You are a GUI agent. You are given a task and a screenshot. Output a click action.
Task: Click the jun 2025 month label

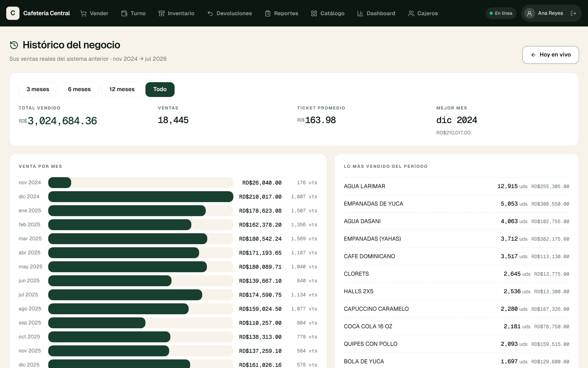tap(29, 281)
